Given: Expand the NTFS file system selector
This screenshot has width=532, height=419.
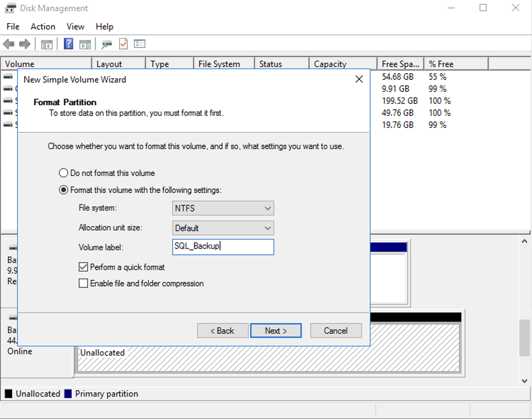Looking at the screenshot, I should pos(267,208).
